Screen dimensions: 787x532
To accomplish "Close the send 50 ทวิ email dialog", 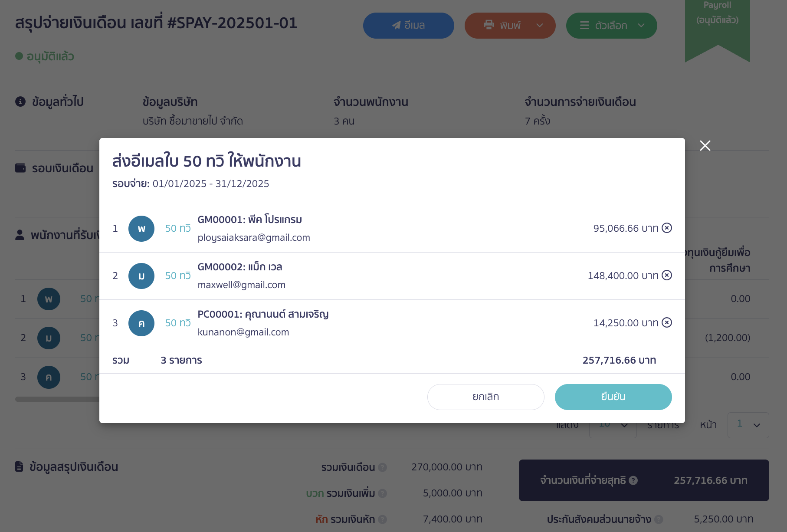I will pos(705,146).
